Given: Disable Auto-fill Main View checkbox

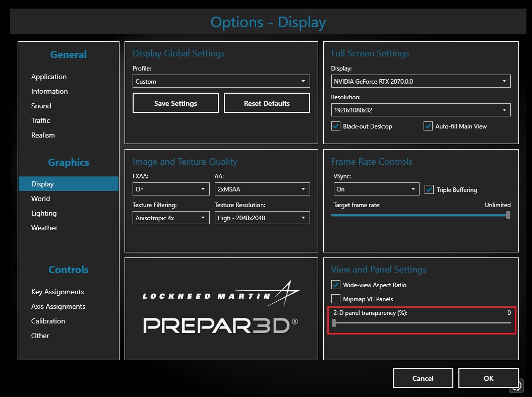Looking at the screenshot, I should [428, 126].
